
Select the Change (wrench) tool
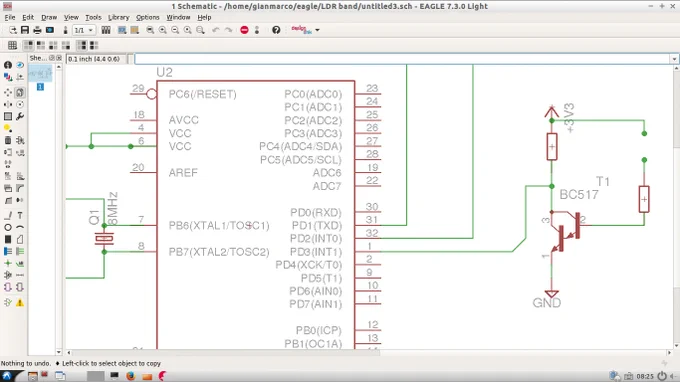(x=20, y=116)
